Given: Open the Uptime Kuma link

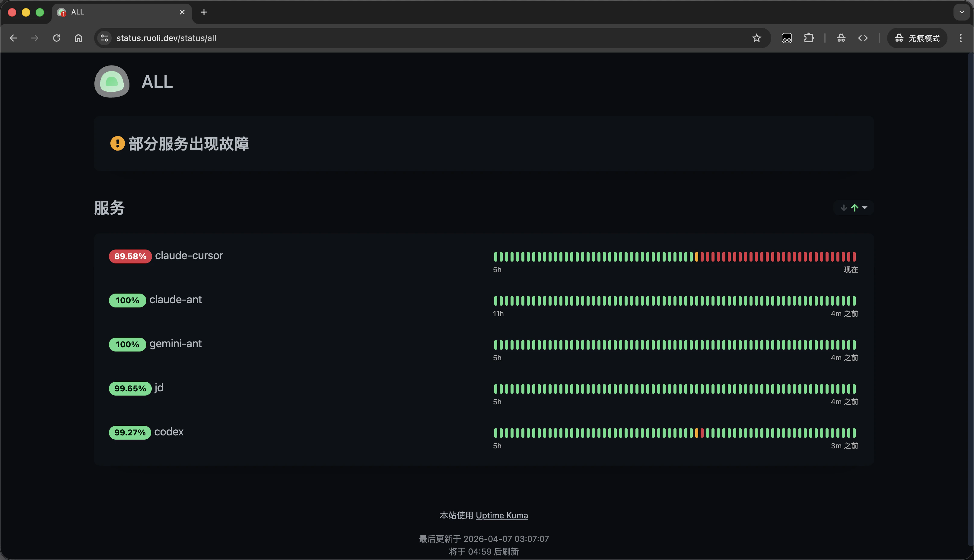Looking at the screenshot, I should [502, 515].
